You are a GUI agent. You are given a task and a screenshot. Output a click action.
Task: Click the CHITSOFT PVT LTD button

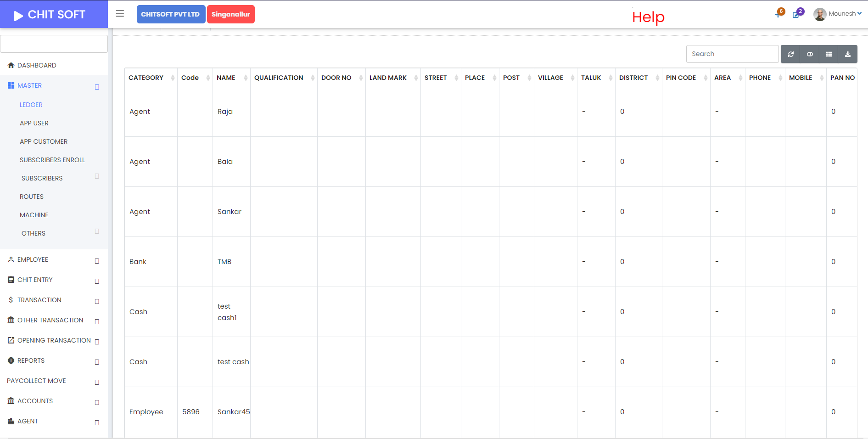tap(170, 14)
